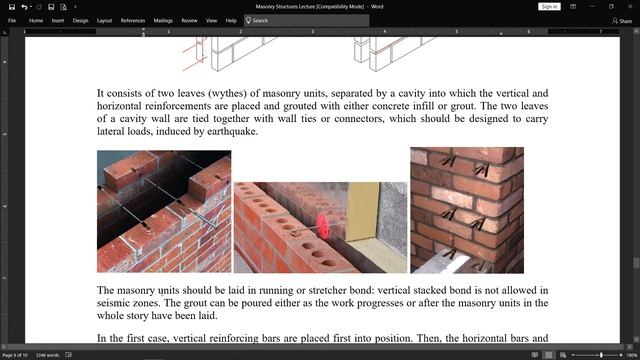Click the cavity wall ties brick photo
The height and width of the screenshot is (360, 640).
pos(164,211)
